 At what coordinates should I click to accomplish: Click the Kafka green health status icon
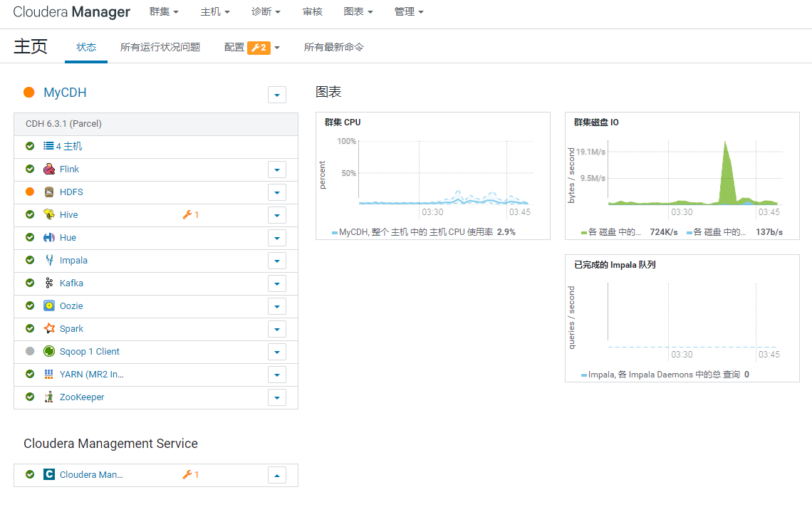pyautogui.click(x=30, y=283)
